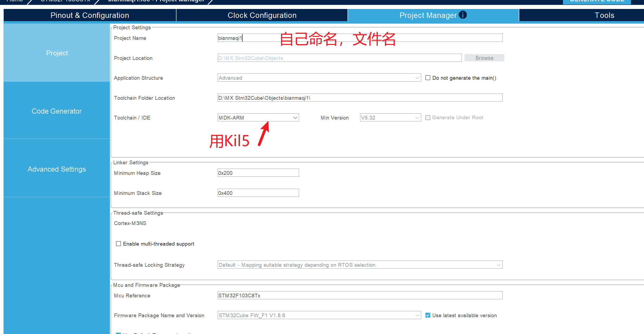
Task: Uncheck Use latest available version
Action: tap(428, 315)
